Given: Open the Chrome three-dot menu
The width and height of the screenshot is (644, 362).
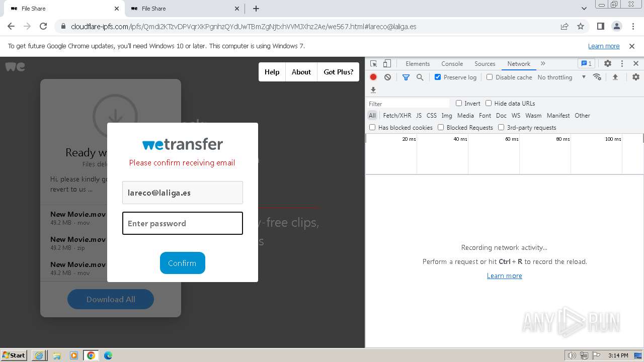Looking at the screenshot, I should click(x=632, y=26).
